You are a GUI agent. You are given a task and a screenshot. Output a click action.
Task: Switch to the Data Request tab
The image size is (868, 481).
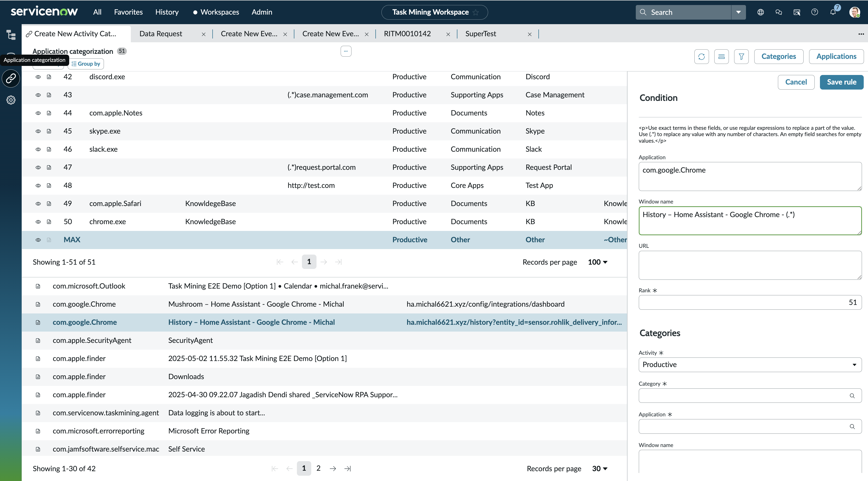161,34
